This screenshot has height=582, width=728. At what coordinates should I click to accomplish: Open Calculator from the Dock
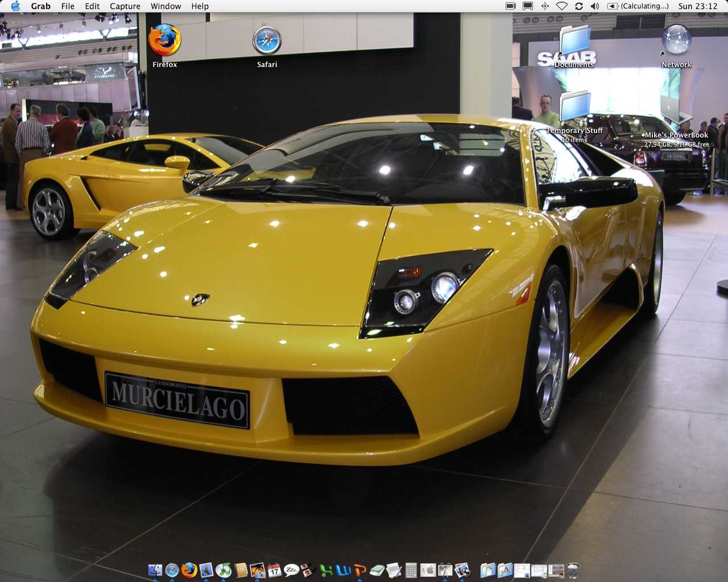(x=411, y=570)
